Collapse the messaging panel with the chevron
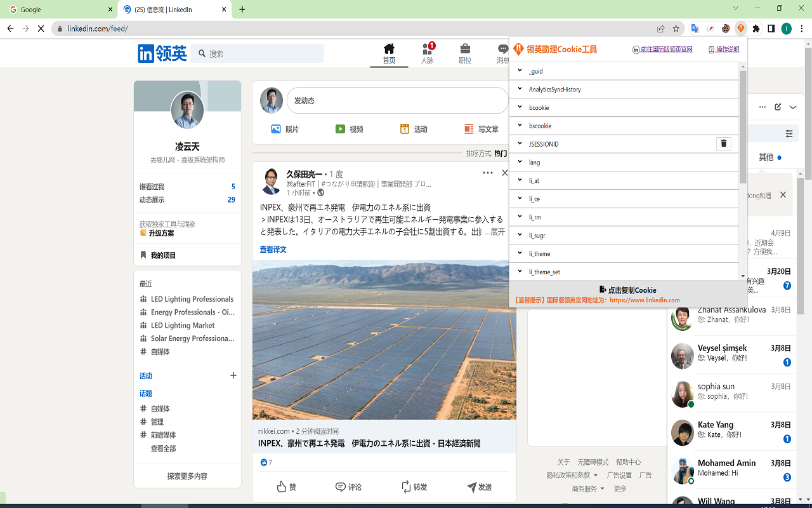The width and height of the screenshot is (812, 508). (x=792, y=107)
